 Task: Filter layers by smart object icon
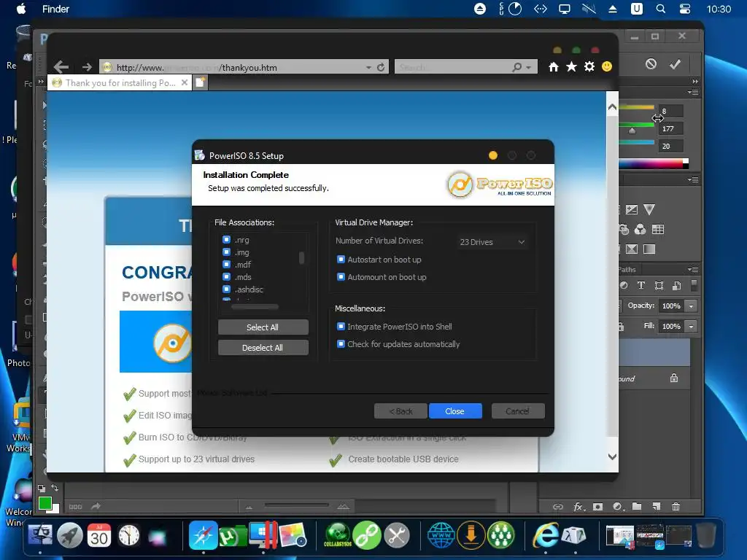click(x=676, y=285)
